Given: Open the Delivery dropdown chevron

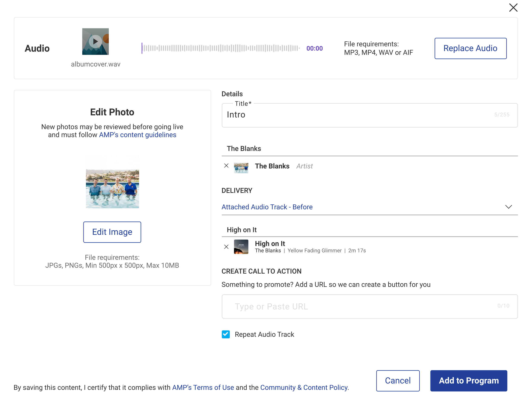Looking at the screenshot, I should pyautogui.click(x=508, y=207).
